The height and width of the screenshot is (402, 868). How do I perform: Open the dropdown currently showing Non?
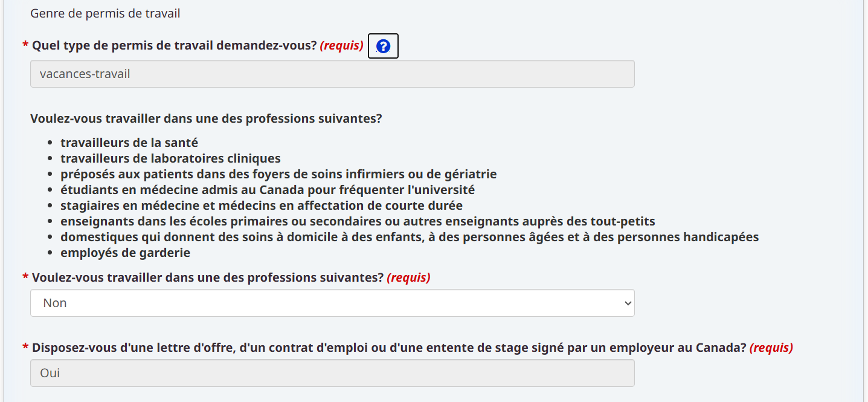pos(332,303)
